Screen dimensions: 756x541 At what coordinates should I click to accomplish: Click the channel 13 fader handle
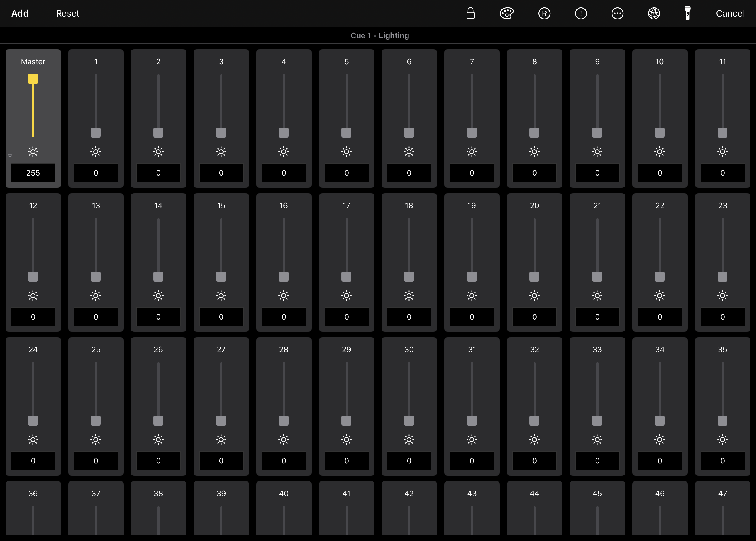pyautogui.click(x=96, y=277)
